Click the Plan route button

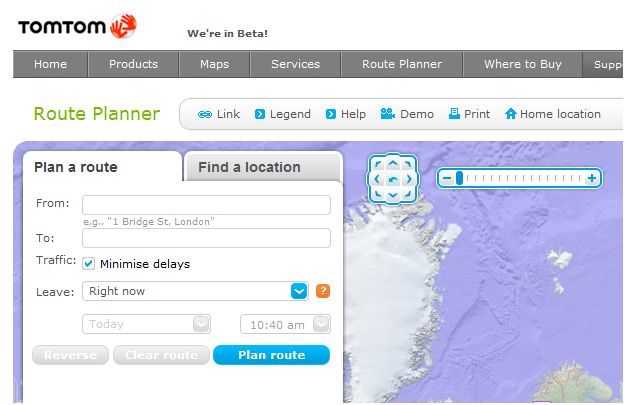tap(271, 355)
